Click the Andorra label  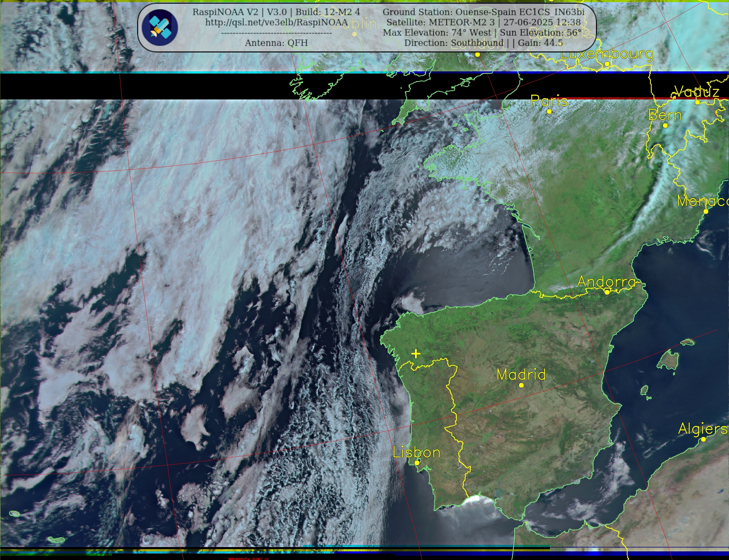tap(606, 282)
